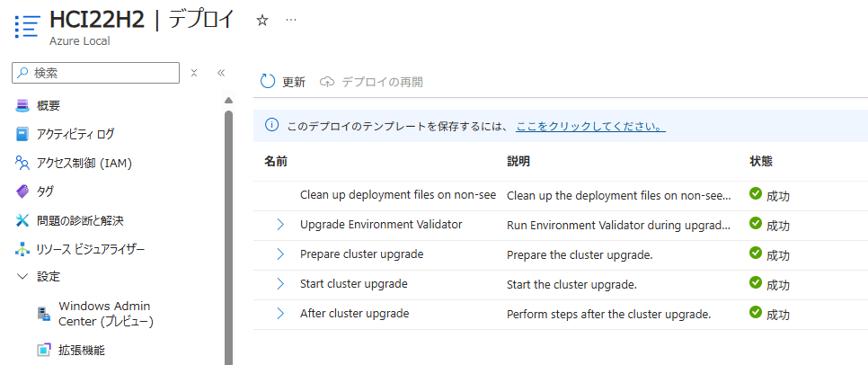Screen dimensions: 868x365
Task: Click the リソース ビジュアライザー hierarchy icon
Action: point(22,250)
